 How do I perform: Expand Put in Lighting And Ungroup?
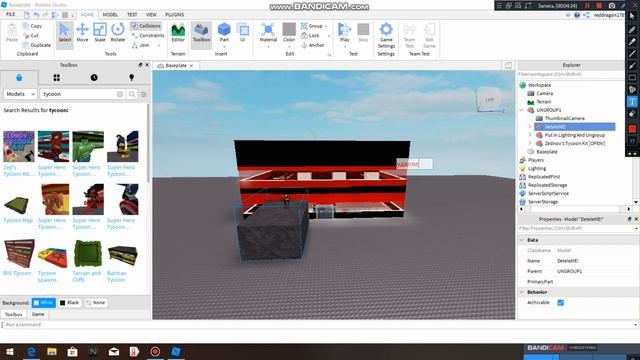[530, 135]
